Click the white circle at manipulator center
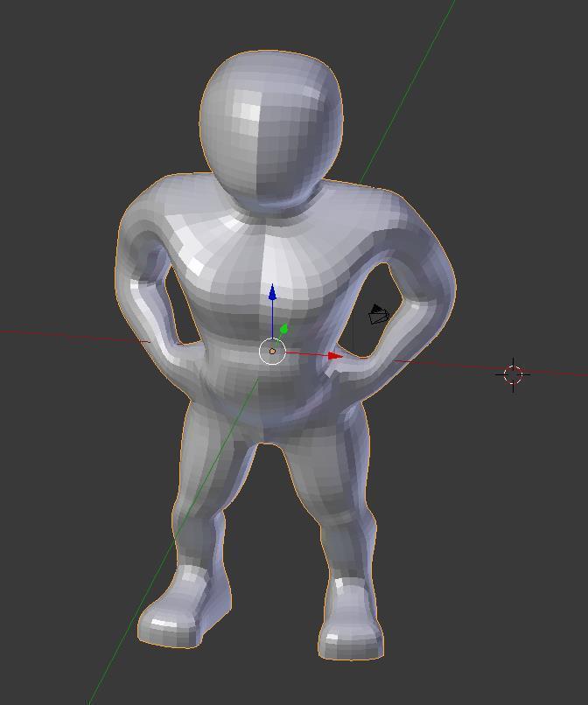This screenshot has width=588, height=705. (272, 351)
